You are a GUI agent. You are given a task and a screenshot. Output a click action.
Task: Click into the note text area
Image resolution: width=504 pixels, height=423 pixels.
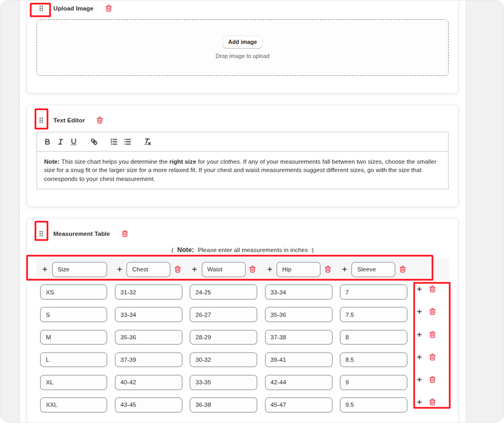tap(242, 170)
